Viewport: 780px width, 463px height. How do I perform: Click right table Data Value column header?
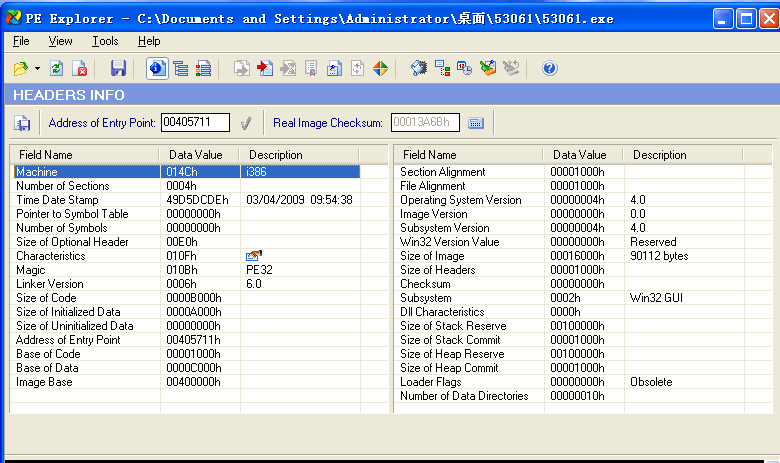point(583,155)
